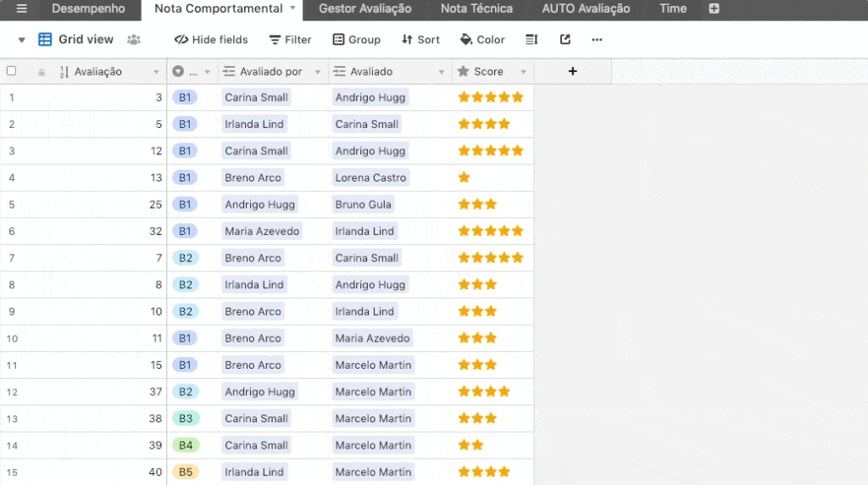Click Hide fields button
Image resolution: width=868 pixels, height=485 pixels.
pyautogui.click(x=211, y=39)
